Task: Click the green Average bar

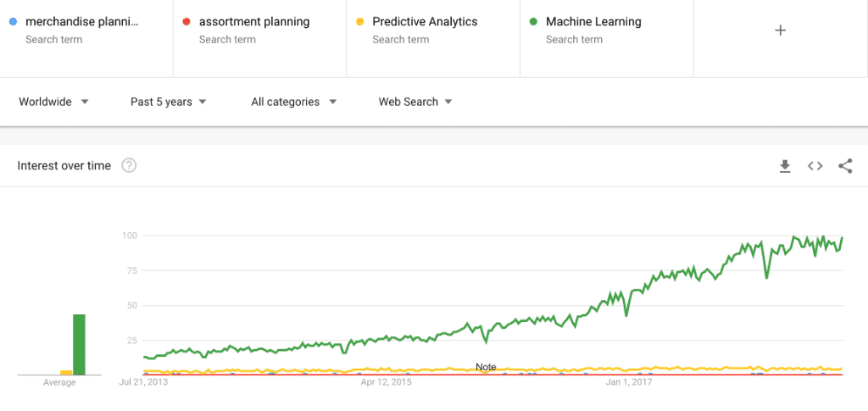Action: tap(79, 344)
